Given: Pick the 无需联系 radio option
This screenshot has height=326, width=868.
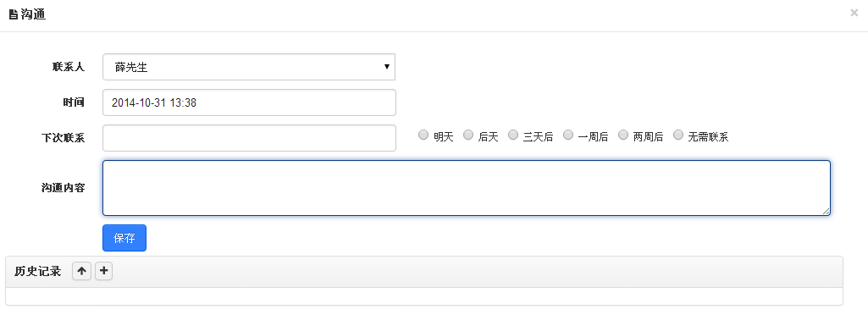Looking at the screenshot, I should tap(678, 135).
